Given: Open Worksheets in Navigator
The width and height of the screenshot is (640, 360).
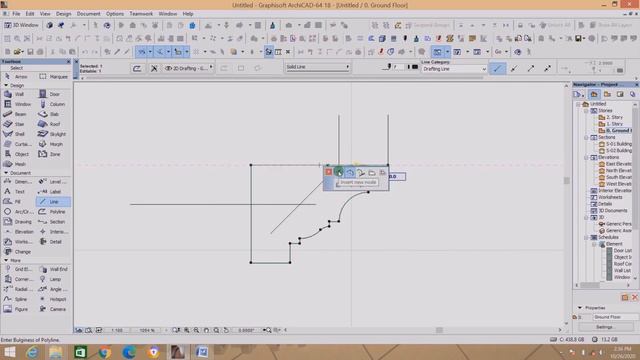Looking at the screenshot, I should tap(607, 197).
